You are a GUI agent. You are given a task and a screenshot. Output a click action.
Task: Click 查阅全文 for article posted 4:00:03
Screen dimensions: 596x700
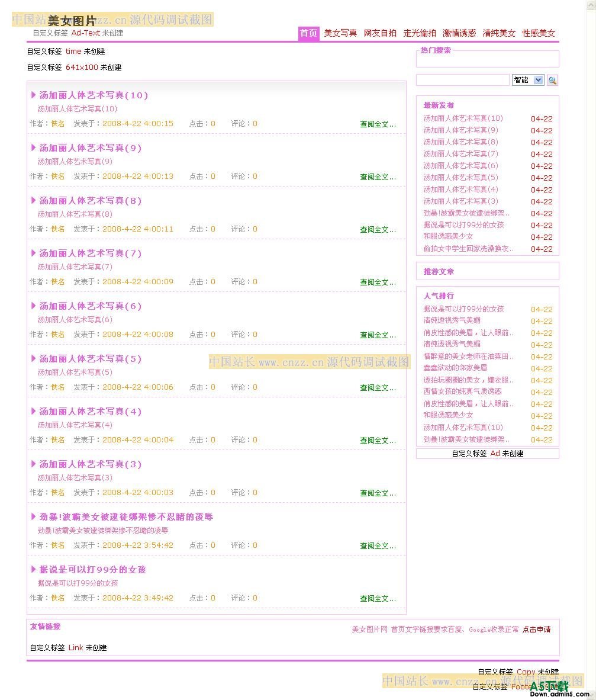click(378, 493)
